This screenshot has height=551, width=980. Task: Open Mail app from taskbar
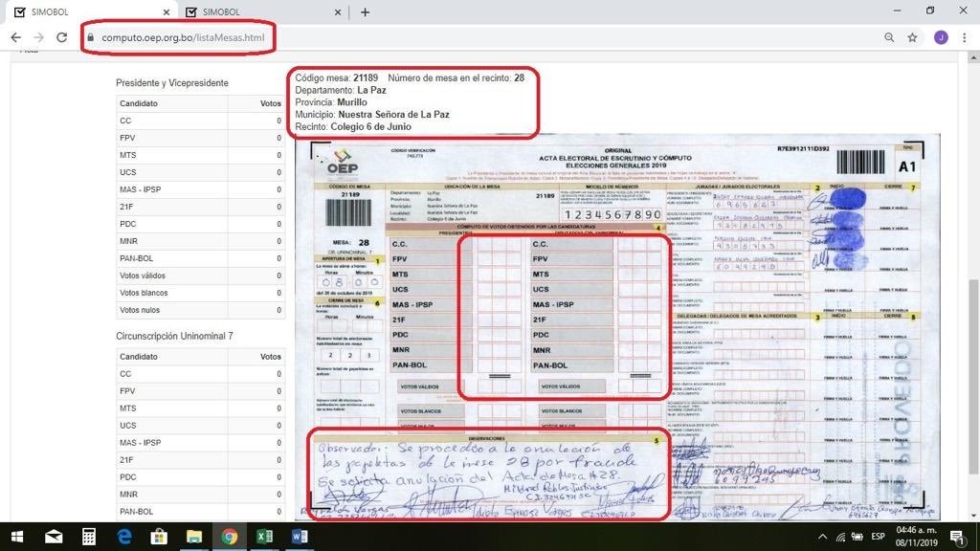pos(54,537)
